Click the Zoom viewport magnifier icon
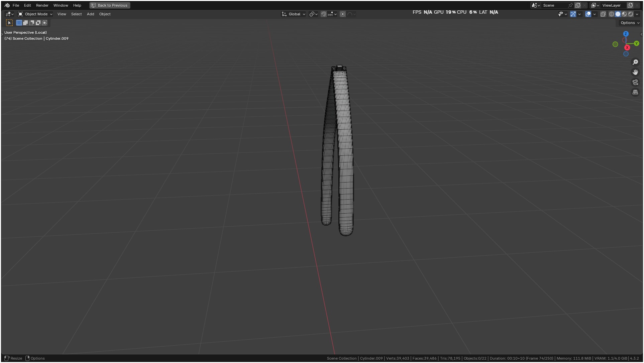Screen dimensions: 644x363 [635, 62]
